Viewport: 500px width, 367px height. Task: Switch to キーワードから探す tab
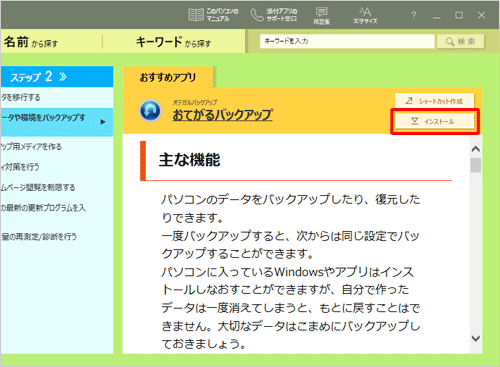pos(173,42)
